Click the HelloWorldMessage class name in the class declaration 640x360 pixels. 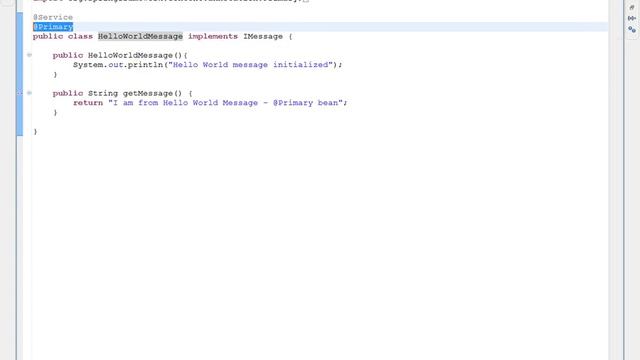(140, 36)
